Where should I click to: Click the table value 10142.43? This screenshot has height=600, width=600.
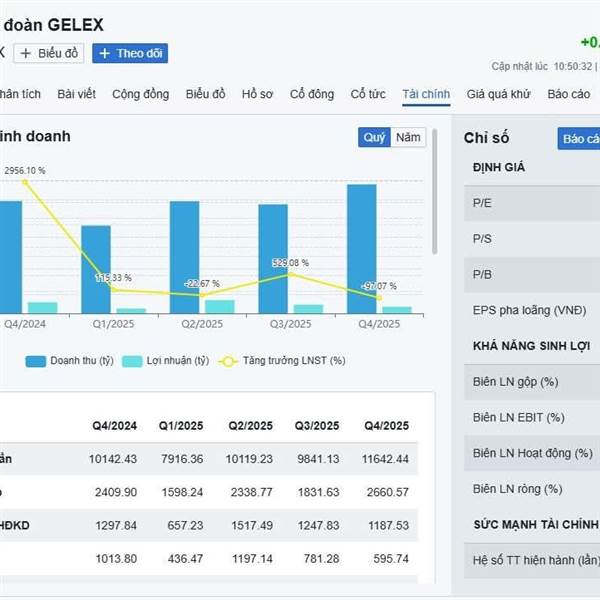(113, 459)
